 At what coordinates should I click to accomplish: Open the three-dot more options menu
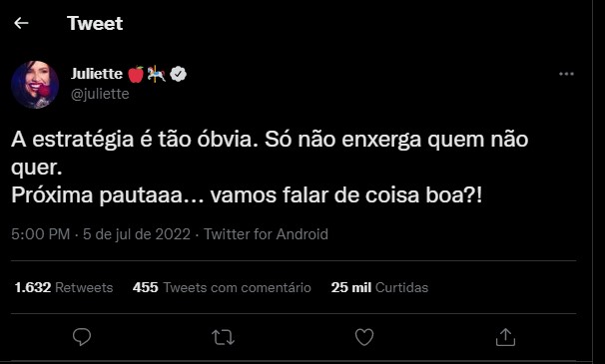[x=566, y=74]
